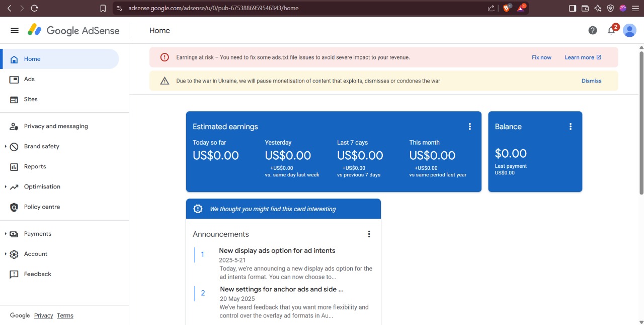Open Announcements card three-dot menu
This screenshot has height=325, width=644.
pos(369,234)
